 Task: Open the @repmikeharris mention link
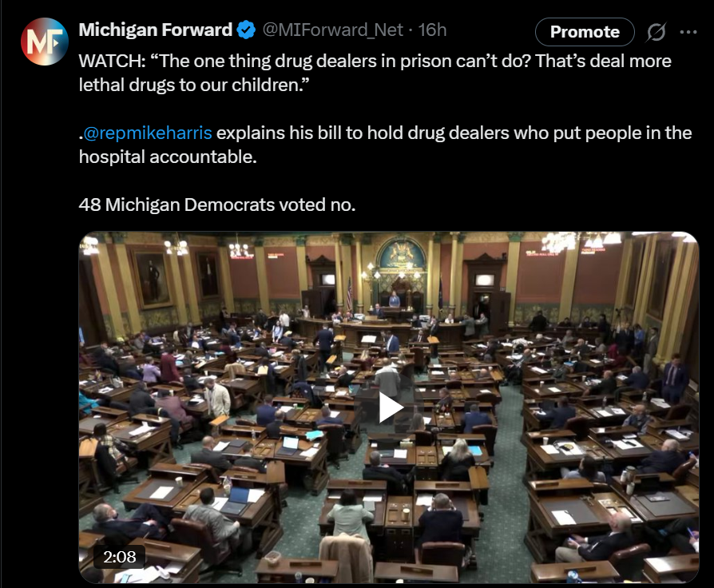point(148,133)
